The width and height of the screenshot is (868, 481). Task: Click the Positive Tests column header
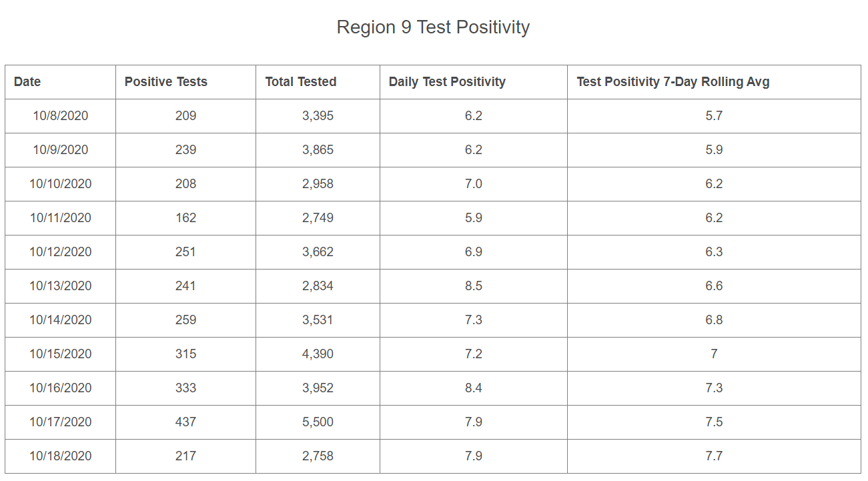(x=165, y=82)
